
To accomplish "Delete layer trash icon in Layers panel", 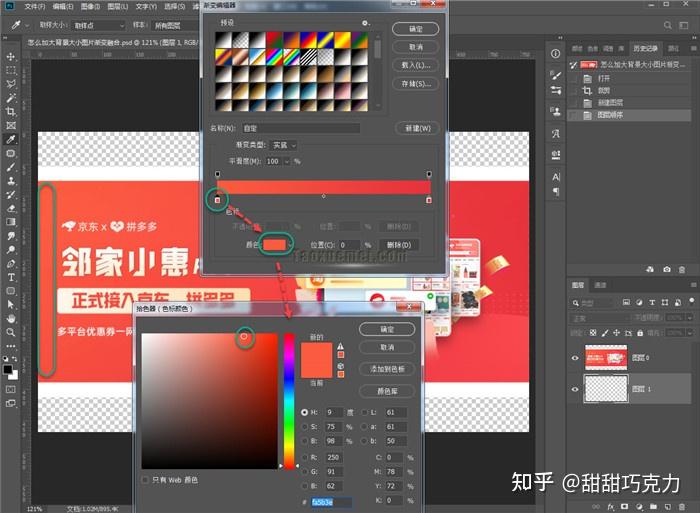I will click(x=682, y=507).
